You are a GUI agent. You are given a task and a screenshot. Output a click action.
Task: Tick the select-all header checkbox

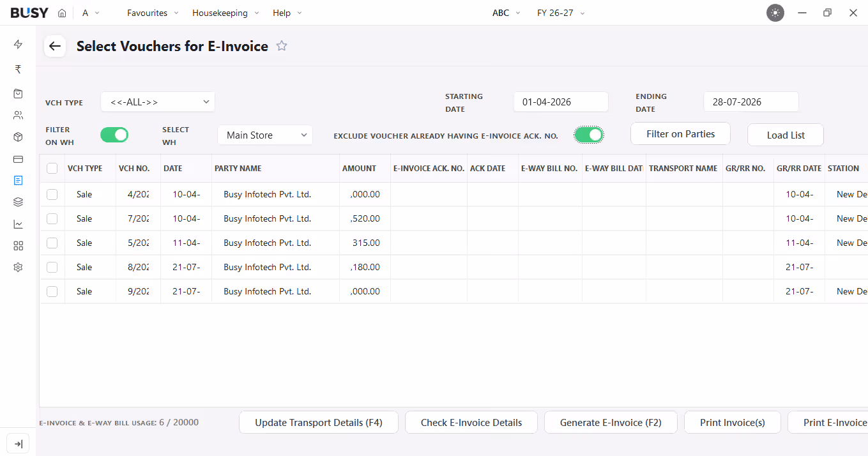[x=52, y=169]
